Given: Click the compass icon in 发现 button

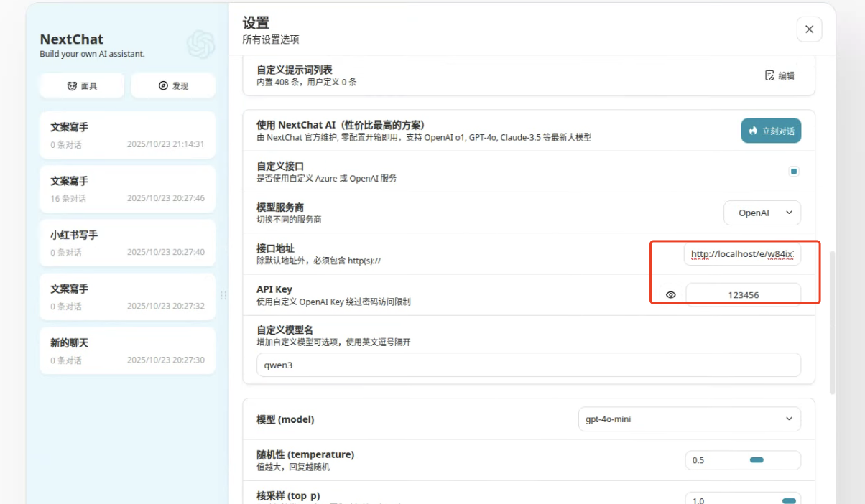Looking at the screenshot, I should tap(163, 85).
